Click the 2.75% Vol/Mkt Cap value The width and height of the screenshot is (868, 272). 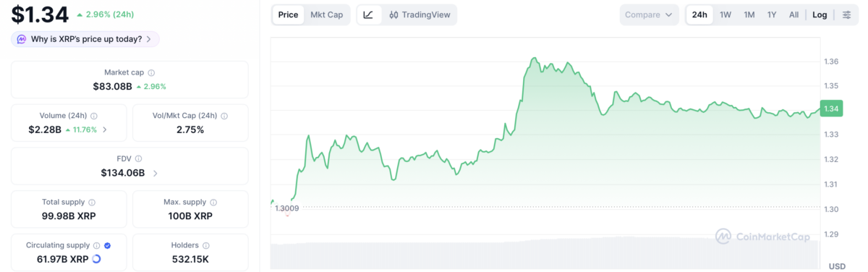pyautogui.click(x=190, y=129)
